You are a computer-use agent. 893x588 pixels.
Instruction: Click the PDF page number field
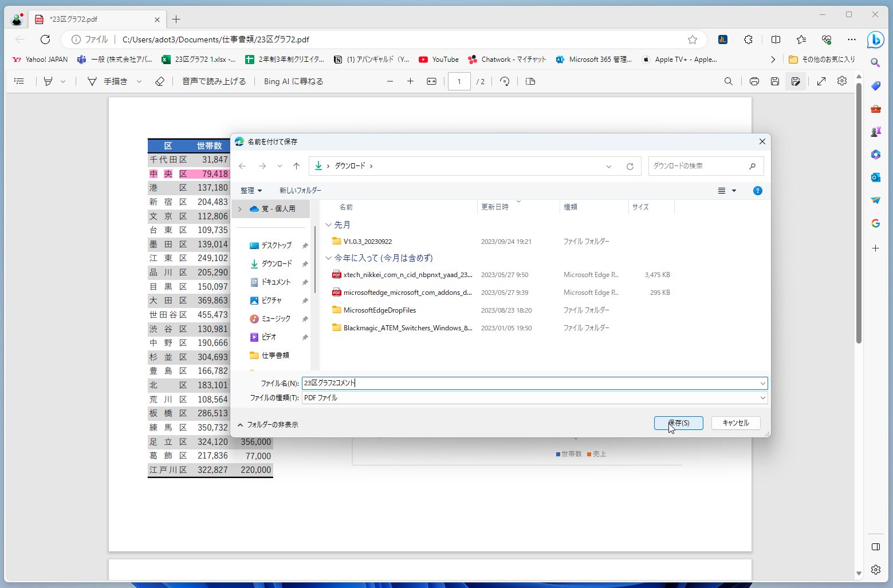[459, 81]
